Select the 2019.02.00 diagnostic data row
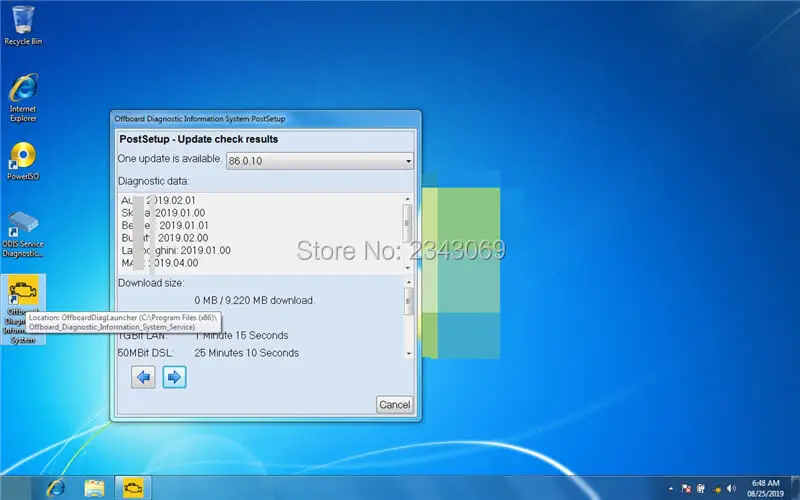Viewport: 800px width, 500px height. [165, 238]
